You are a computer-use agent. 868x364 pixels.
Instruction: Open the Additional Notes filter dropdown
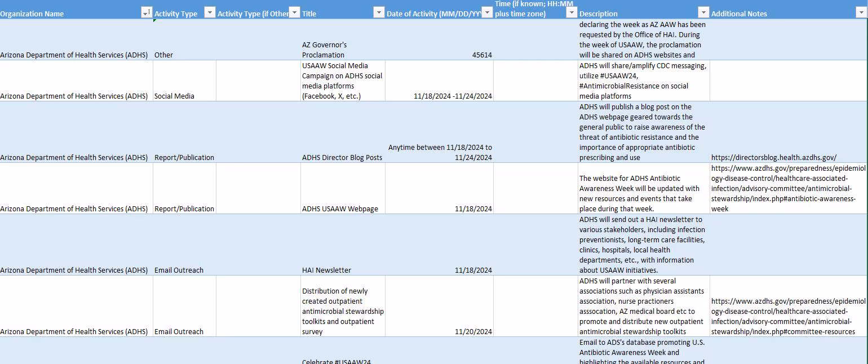(x=861, y=12)
